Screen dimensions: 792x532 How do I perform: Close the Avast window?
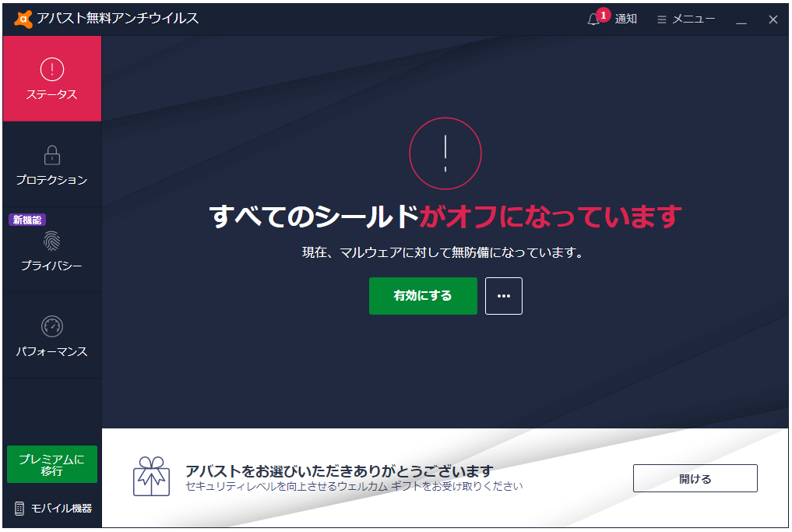point(773,19)
